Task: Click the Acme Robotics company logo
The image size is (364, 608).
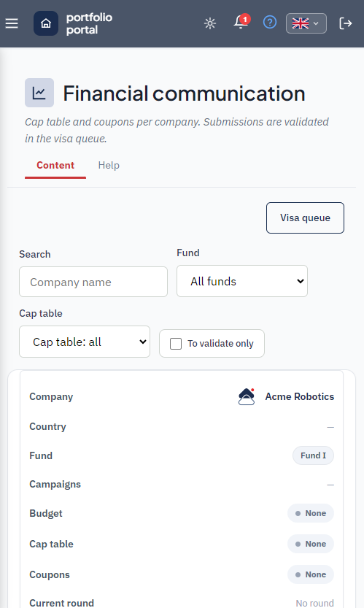Action: pos(247,396)
